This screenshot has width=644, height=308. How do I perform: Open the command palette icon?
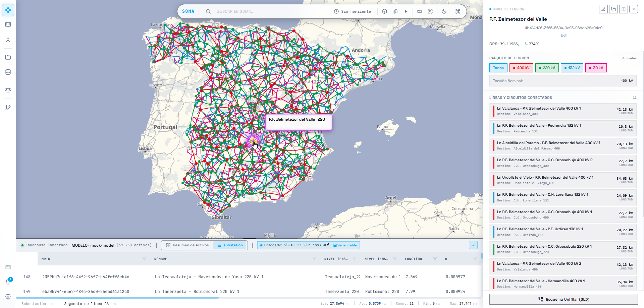pos(458,11)
